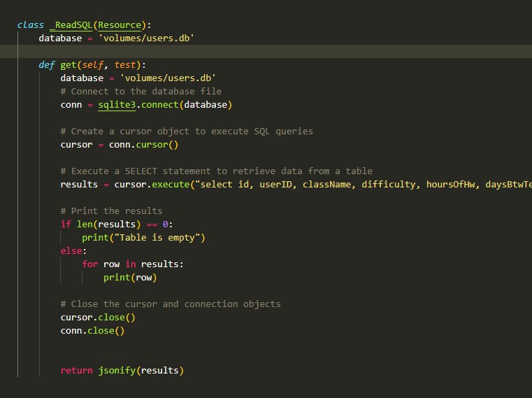This screenshot has width=532, height=398.
Task: Click 'conn.close()' line
Action: 92,331
